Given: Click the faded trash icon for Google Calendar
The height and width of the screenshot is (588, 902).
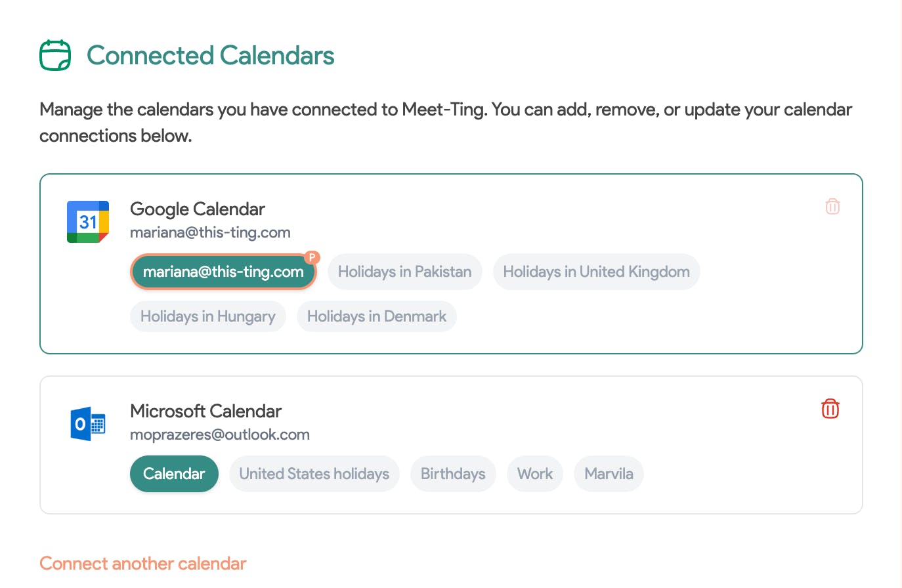Looking at the screenshot, I should pyautogui.click(x=832, y=207).
